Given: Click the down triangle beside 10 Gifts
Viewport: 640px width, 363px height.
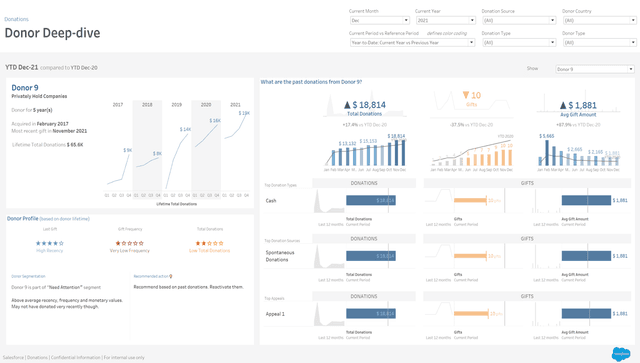Looking at the screenshot, I should (x=466, y=95).
